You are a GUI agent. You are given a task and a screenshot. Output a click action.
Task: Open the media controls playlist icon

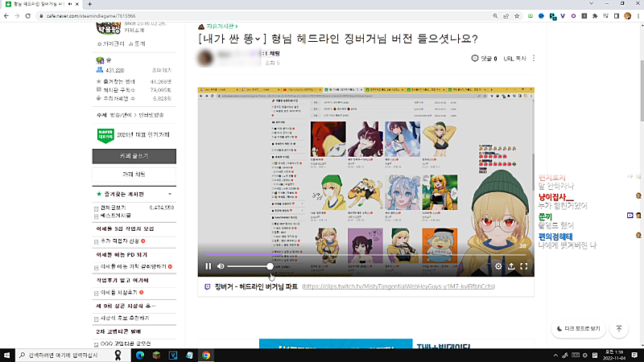605,16
